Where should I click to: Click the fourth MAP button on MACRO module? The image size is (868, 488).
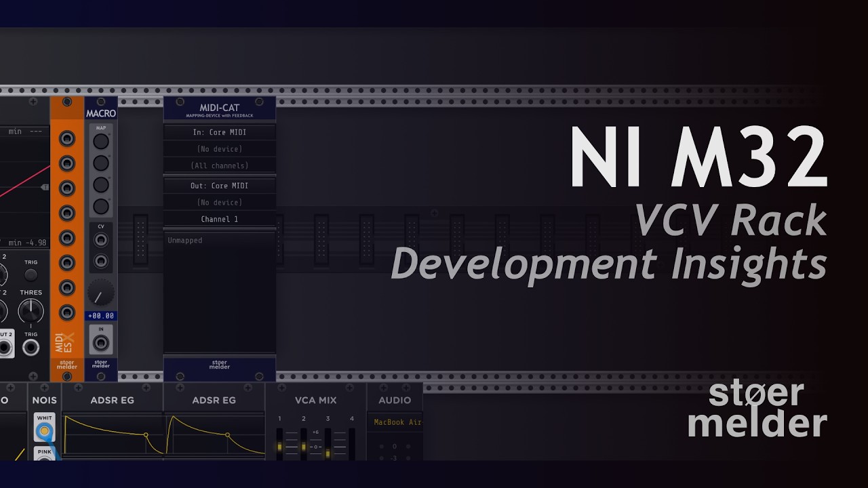tap(101, 206)
